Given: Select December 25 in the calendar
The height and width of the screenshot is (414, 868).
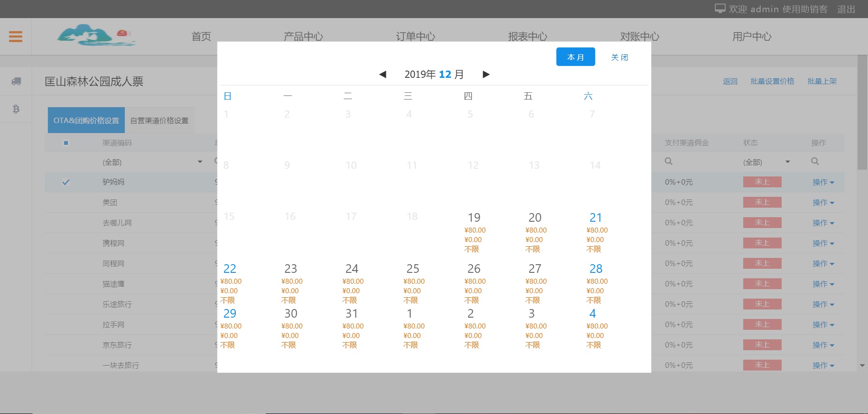Looking at the screenshot, I should [413, 269].
